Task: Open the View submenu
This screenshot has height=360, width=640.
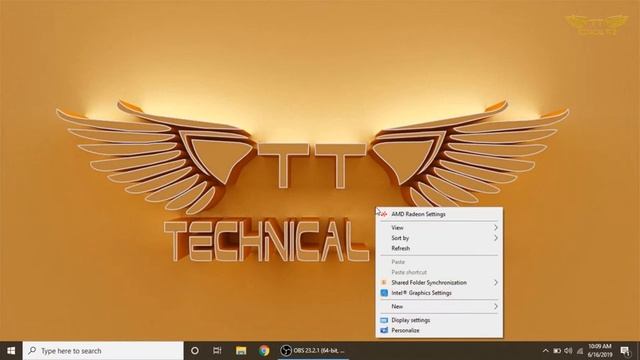Action: click(x=439, y=228)
